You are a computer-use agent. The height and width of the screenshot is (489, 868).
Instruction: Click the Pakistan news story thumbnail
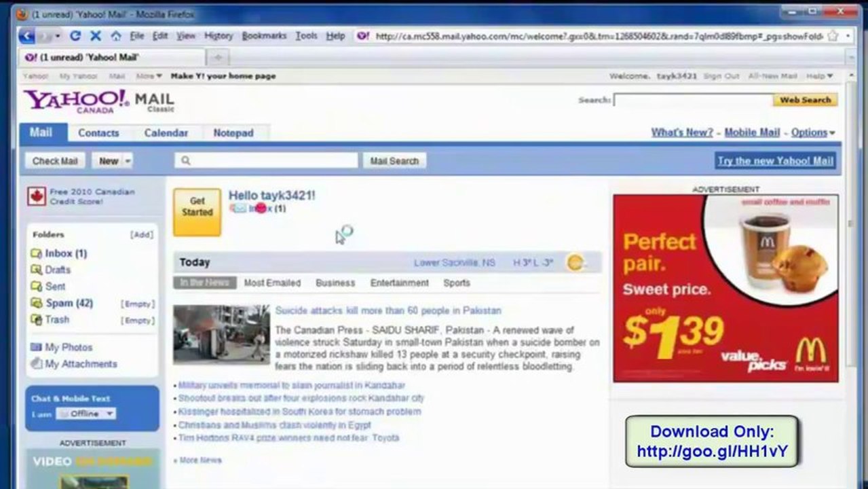[221, 334]
